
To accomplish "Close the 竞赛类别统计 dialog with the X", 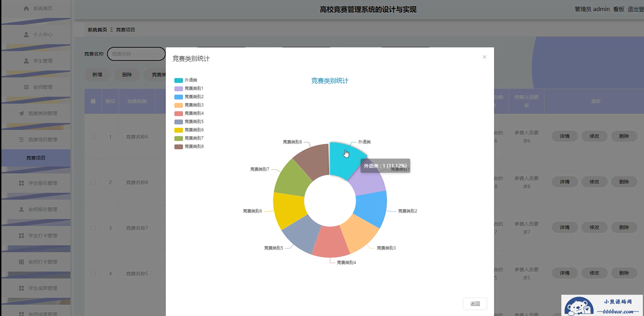I will (x=484, y=57).
